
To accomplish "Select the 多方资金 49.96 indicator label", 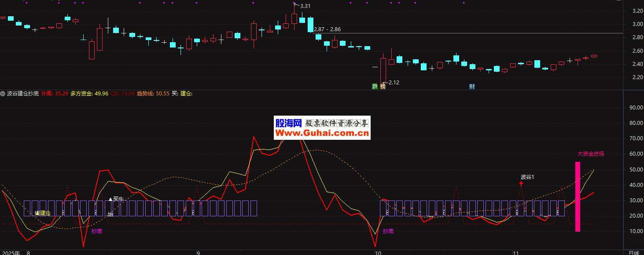I will [x=89, y=94].
